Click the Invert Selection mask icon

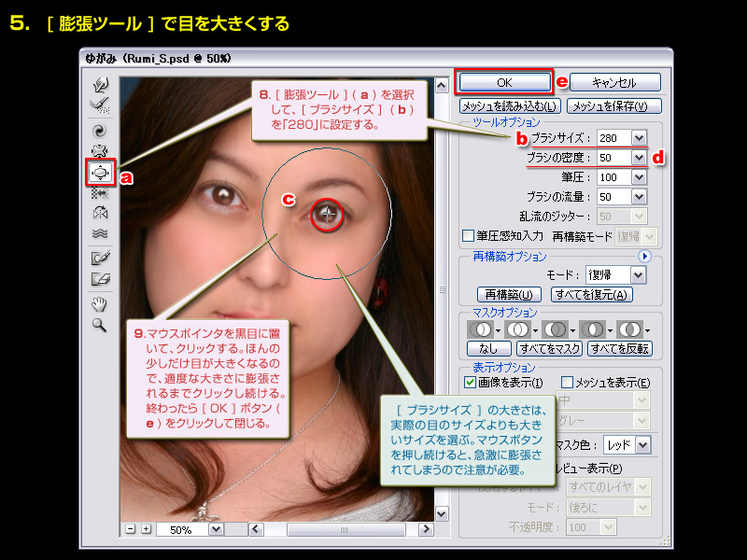pyautogui.click(x=629, y=329)
